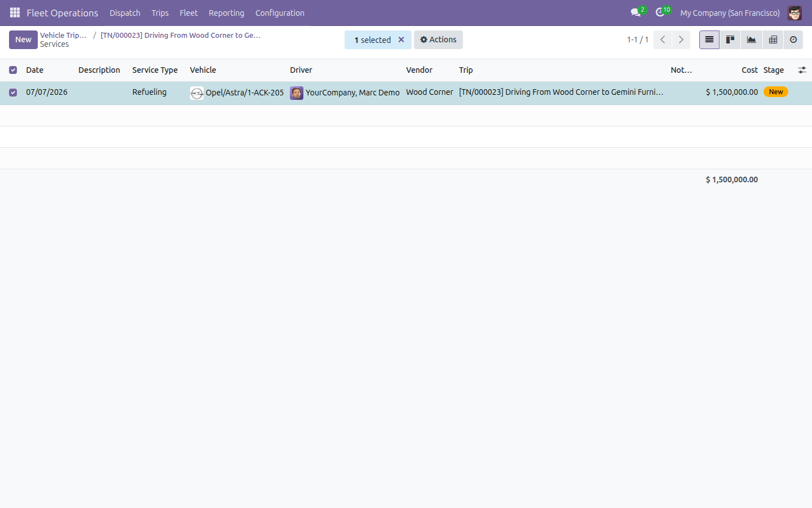This screenshot has height=508, width=812.
Task: Click the Refueling service type cell
Action: coord(149,92)
